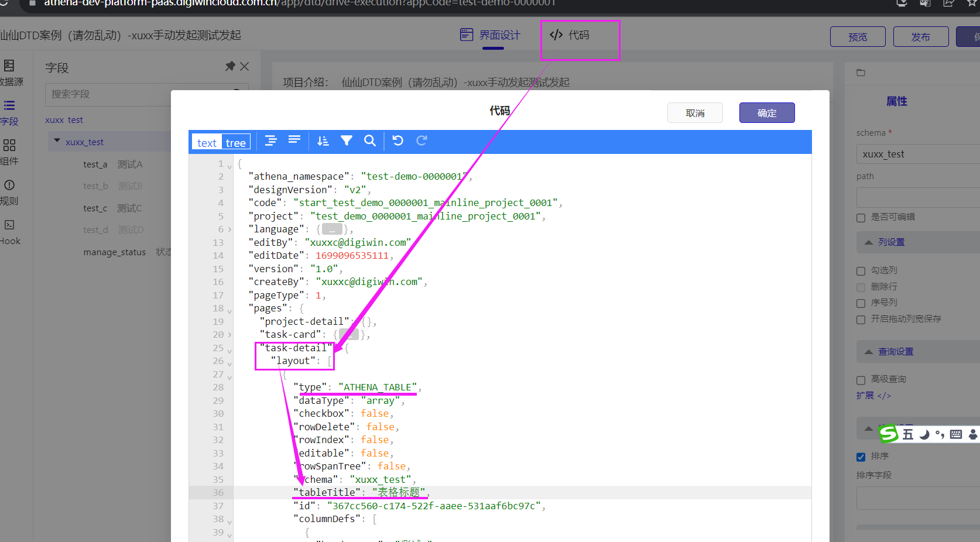The image size is (980, 542).
Task: Open the 代码 code tab
Action: coord(570,35)
